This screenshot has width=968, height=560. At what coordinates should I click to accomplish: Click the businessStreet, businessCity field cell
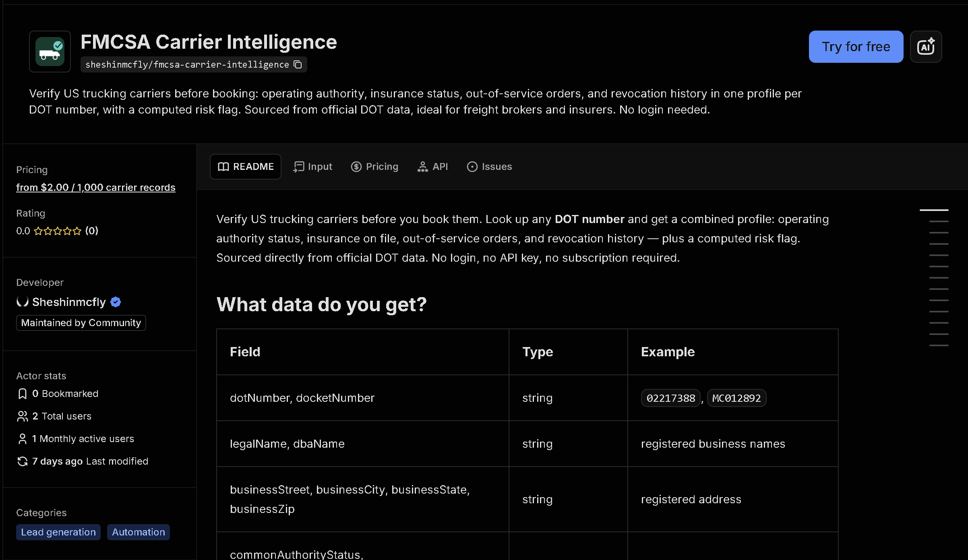(363, 500)
